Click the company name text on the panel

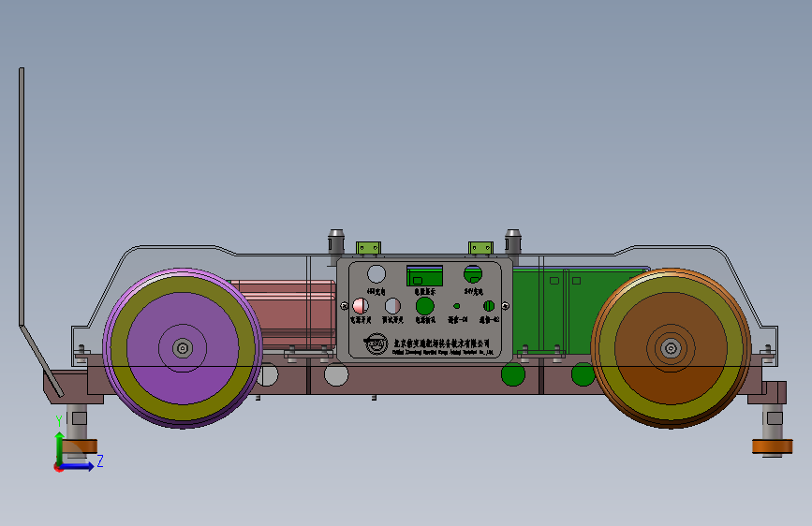click(x=442, y=343)
